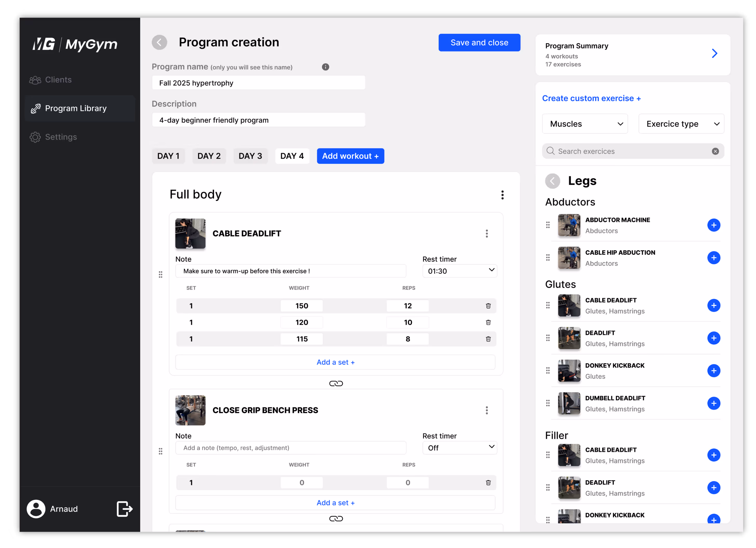The width and height of the screenshot is (756, 548).
Task: Add Filler Deadlift with plus icon
Action: click(x=714, y=488)
